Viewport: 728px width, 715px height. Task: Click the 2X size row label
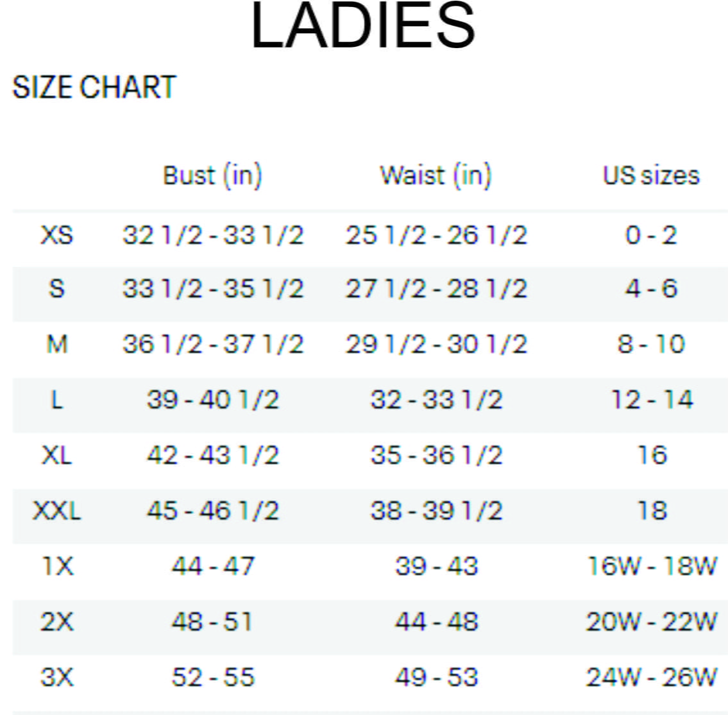pyautogui.click(x=56, y=621)
